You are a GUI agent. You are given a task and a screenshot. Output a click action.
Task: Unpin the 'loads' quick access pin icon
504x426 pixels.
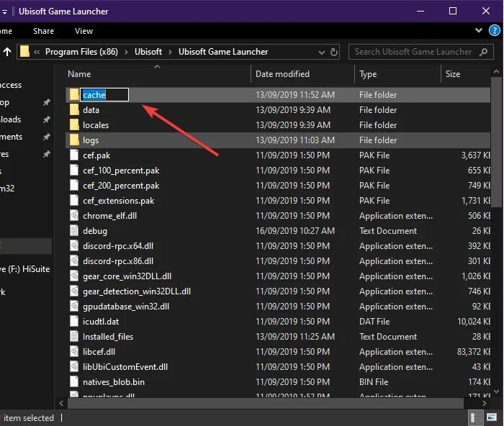pyautogui.click(x=47, y=119)
